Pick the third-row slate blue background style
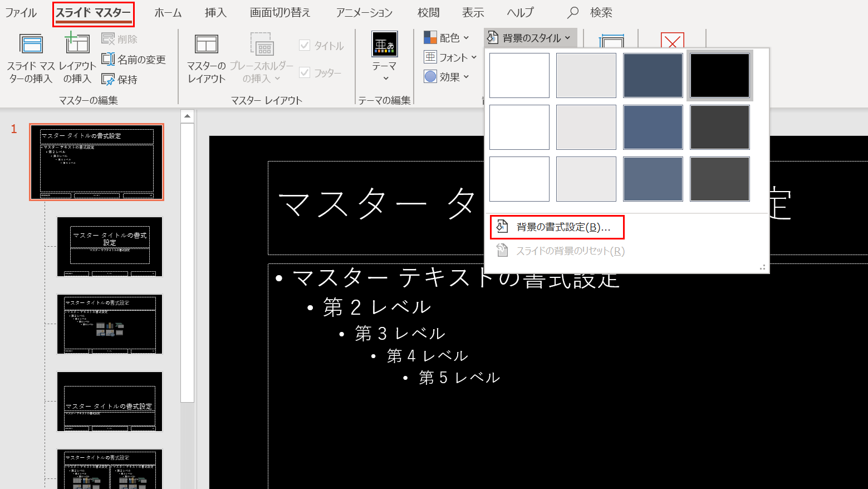This screenshot has width=868, height=489. click(x=653, y=179)
